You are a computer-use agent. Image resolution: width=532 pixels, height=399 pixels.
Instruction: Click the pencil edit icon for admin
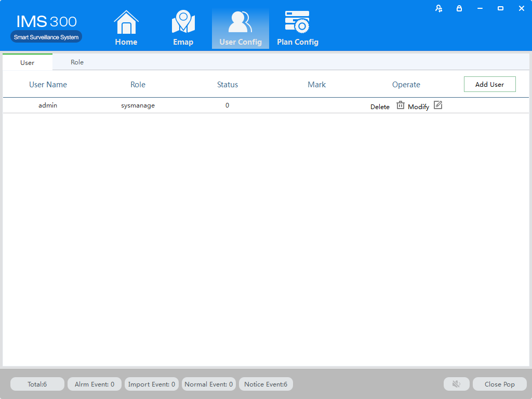click(x=438, y=105)
